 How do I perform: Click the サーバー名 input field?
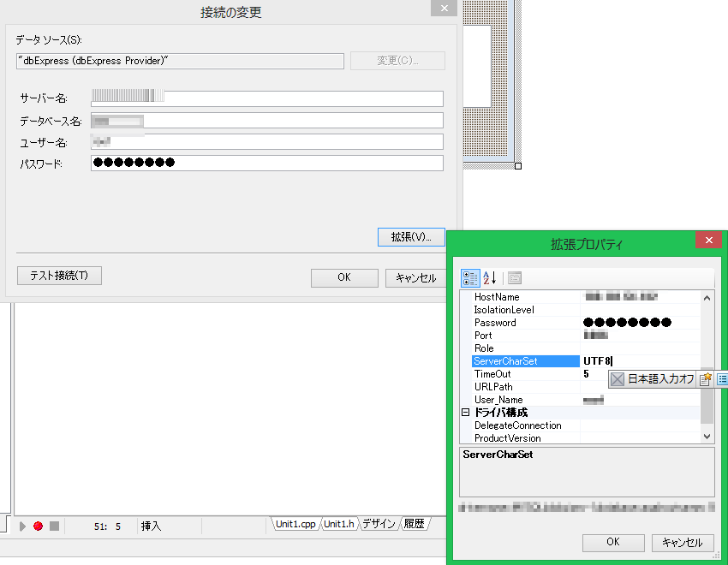pyautogui.click(x=267, y=98)
